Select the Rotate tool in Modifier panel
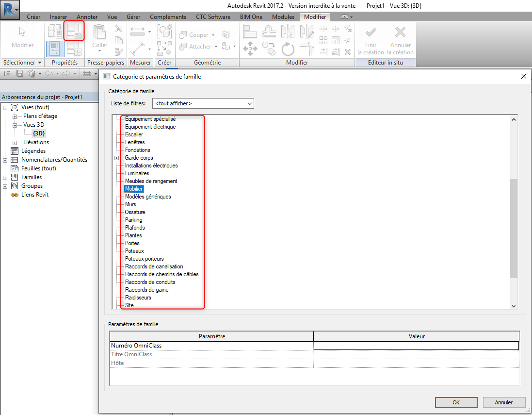The image size is (532, 415). 288,49
